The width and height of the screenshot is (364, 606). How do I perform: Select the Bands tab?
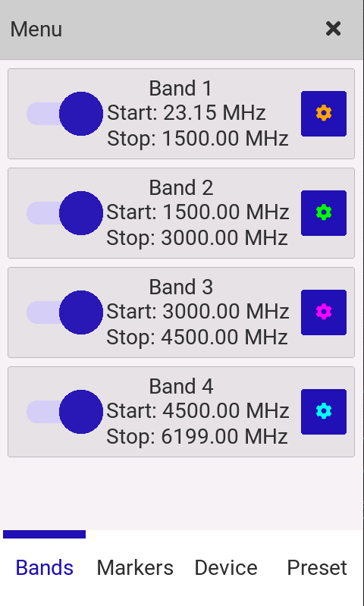tap(45, 567)
